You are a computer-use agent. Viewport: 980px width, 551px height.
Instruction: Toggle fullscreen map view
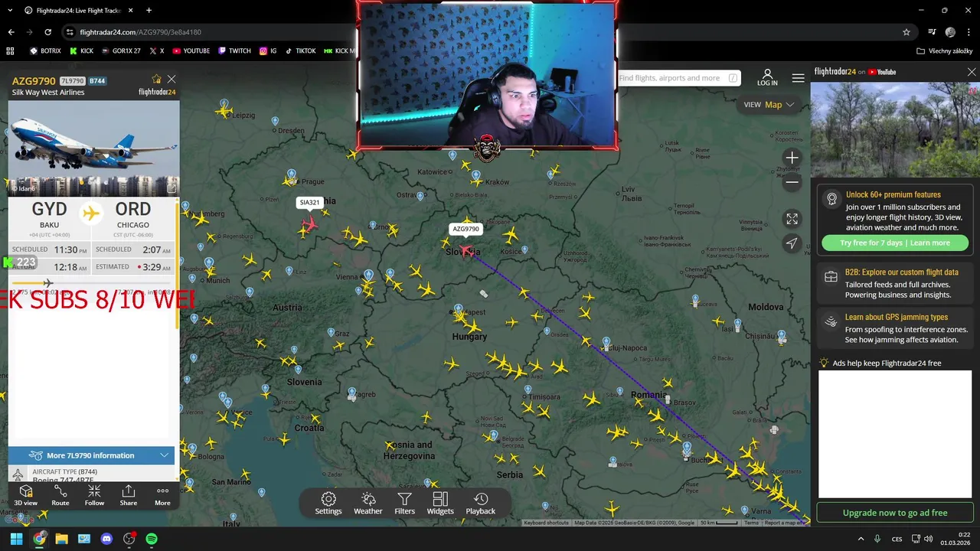(792, 219)
